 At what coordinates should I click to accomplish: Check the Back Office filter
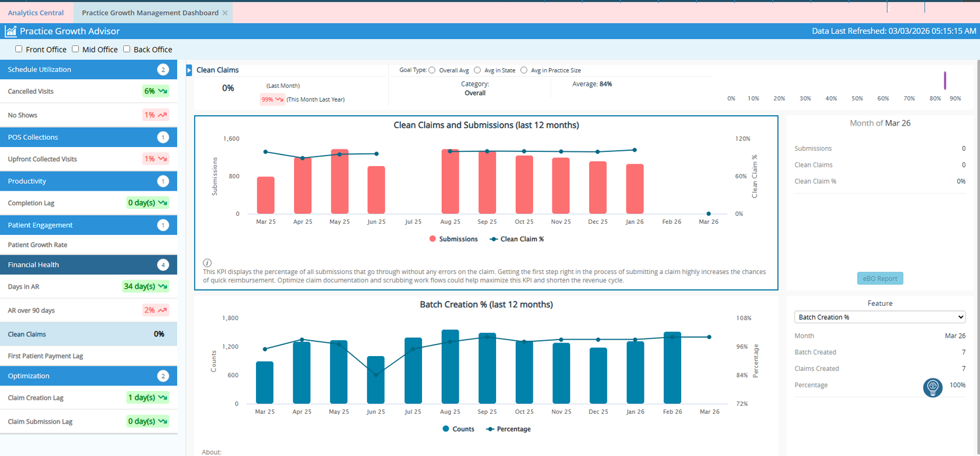click(127, 49)
